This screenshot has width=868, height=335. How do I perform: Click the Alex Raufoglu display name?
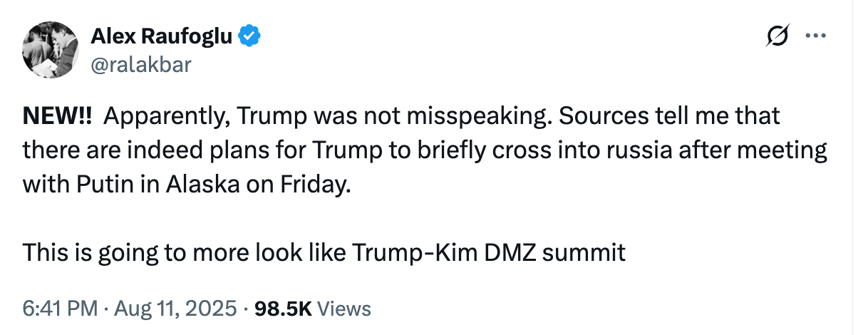(162, 36)
